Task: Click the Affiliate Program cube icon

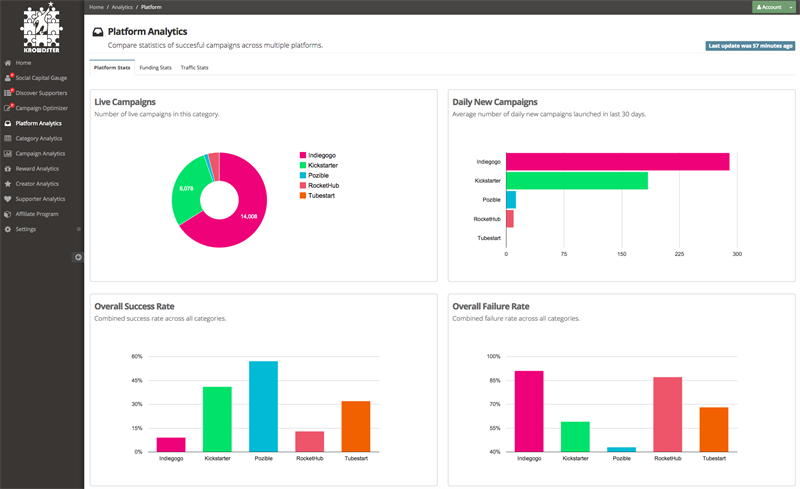Action: point(8,214)
